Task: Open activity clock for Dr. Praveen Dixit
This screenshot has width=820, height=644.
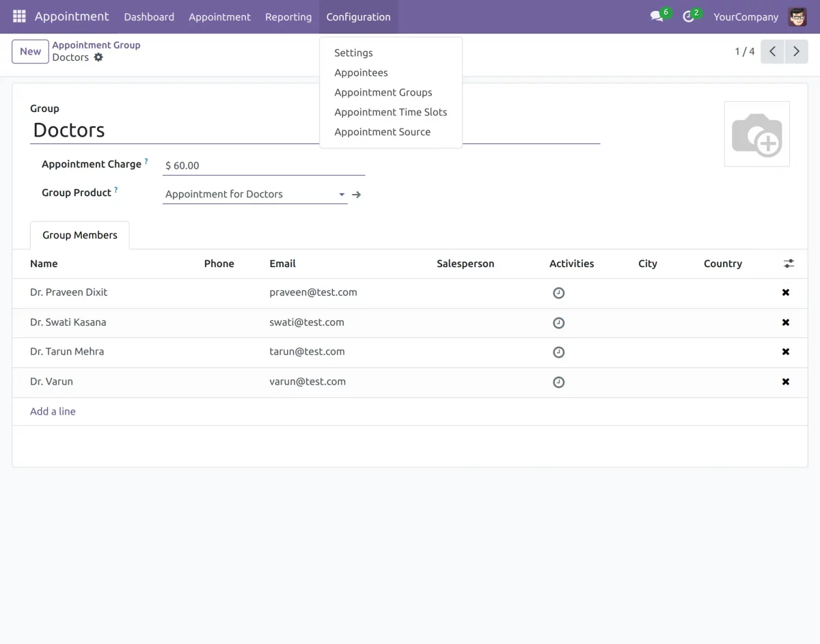Action: point(558,293)
